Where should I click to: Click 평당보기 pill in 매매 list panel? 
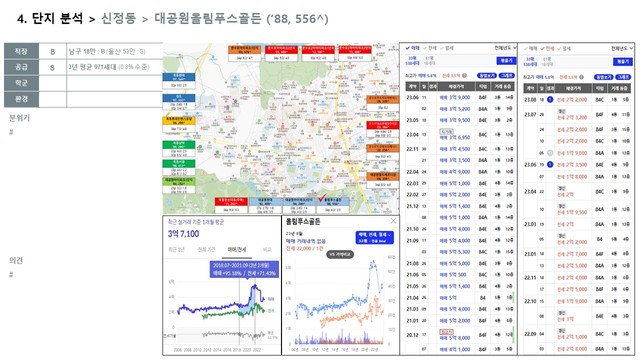487,76
